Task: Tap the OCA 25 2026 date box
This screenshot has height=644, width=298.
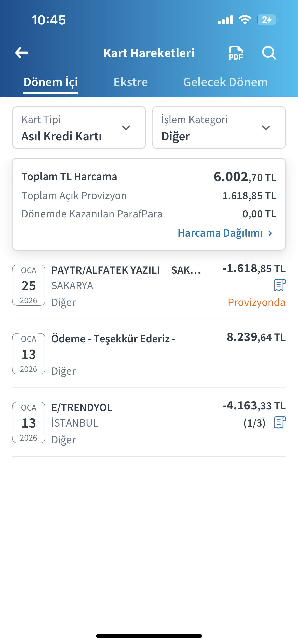Action: click(29, 285)
